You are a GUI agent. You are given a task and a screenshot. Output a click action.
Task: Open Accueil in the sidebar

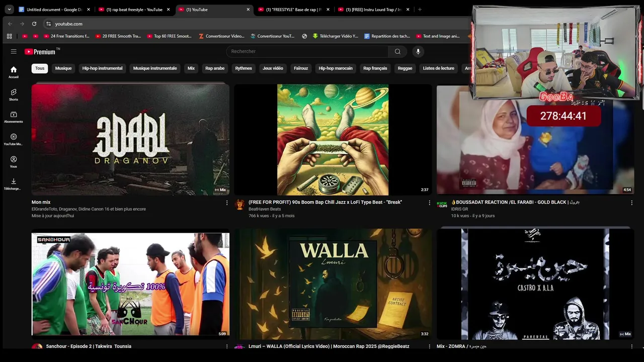click(14, 72)
